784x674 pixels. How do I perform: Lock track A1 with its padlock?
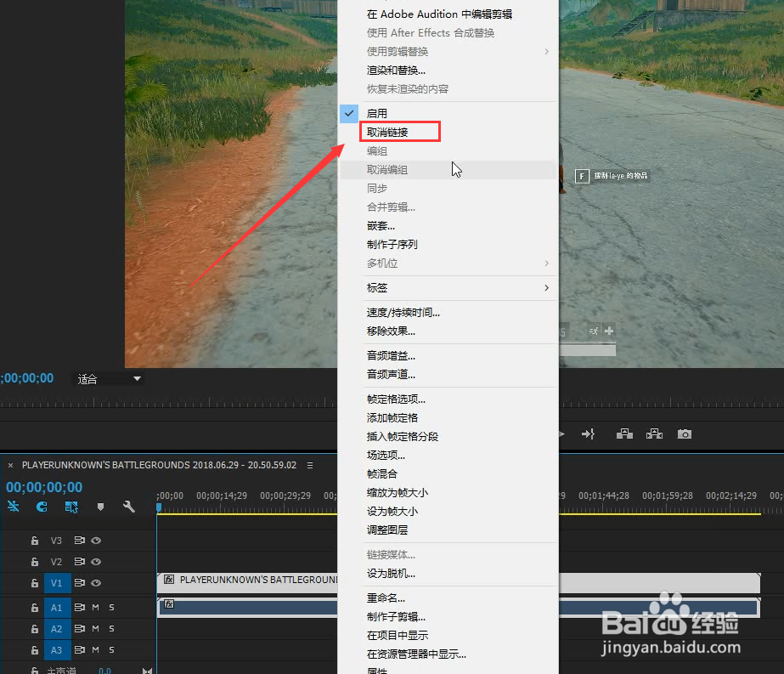pos(35,608)
